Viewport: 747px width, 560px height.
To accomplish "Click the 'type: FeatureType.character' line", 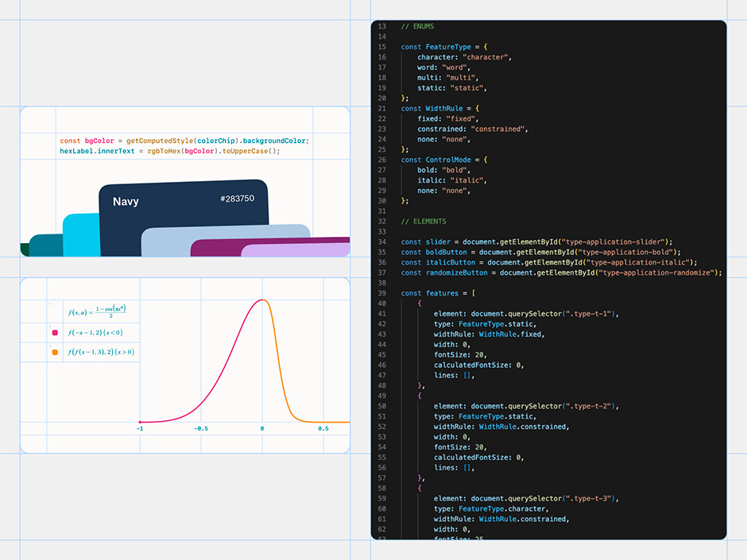I will (x=490, y=508).
